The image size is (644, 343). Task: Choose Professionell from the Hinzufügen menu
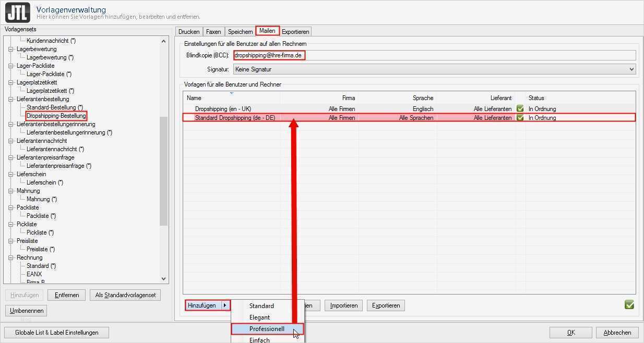(x=267, y=329)
